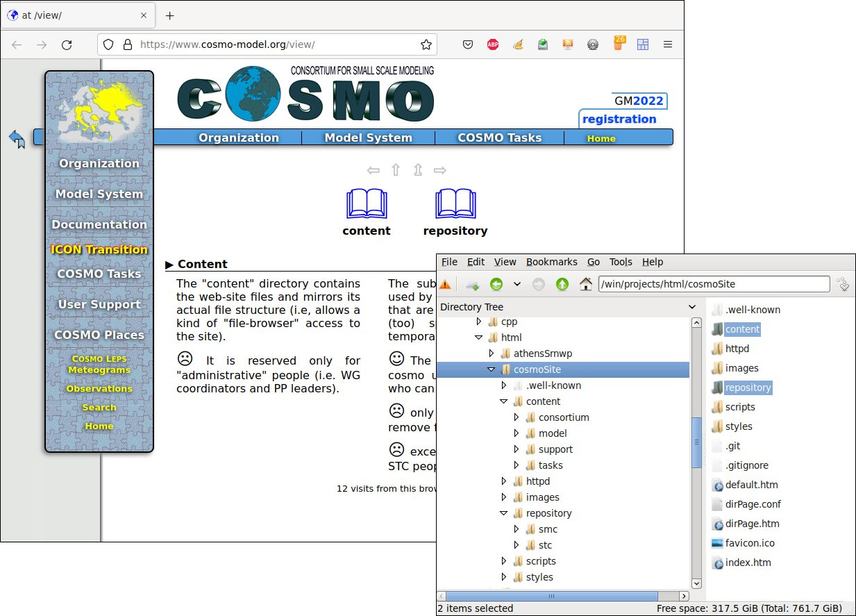This screenshot has width=856, height=616.
Task: Open the back-history chevron in file manager
Action: 517,284
